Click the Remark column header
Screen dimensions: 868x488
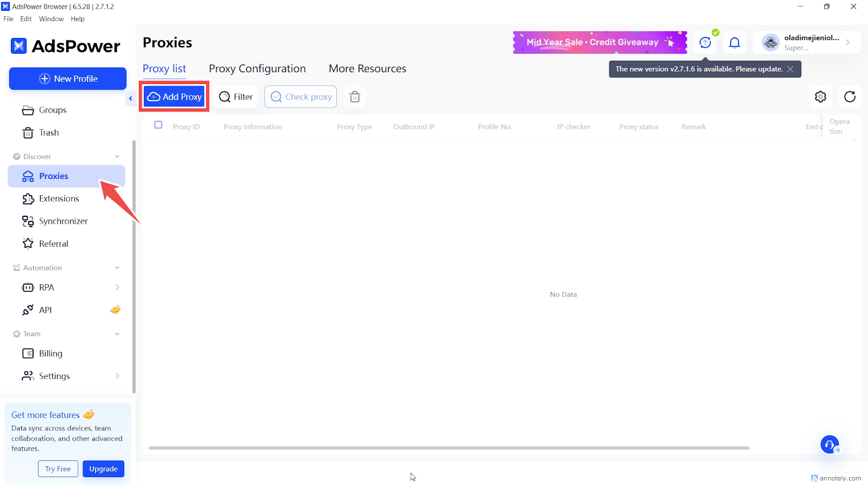pyautogui.click(x=693, y=127)
